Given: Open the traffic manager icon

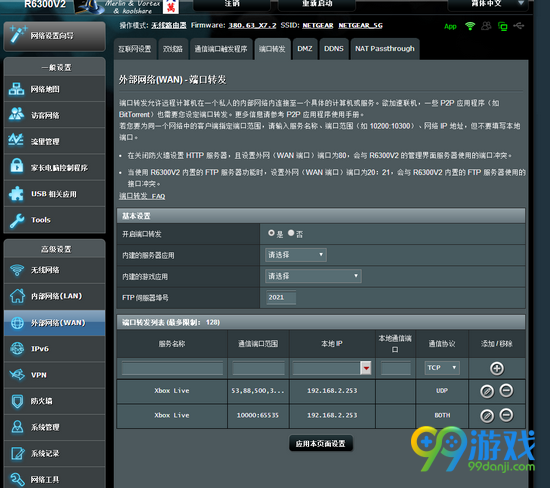Looking at the screenshot, I should 16,141.
